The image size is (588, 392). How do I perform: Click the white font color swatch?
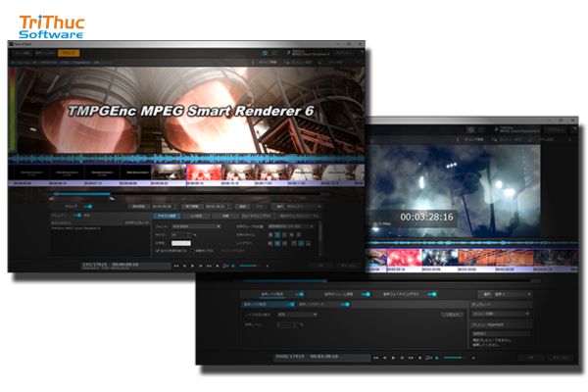[x=181, y=243]
